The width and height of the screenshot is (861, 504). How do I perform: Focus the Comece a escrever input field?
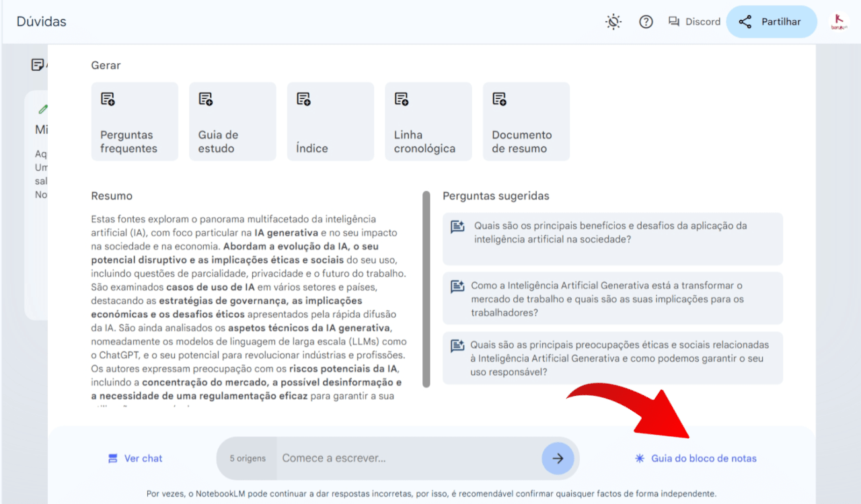[x=409, y=458]
